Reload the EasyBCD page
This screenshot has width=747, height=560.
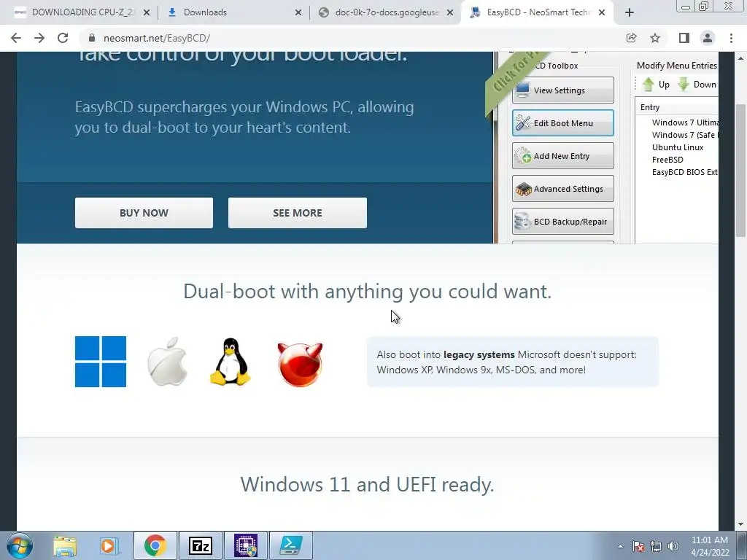click(63, 38)
